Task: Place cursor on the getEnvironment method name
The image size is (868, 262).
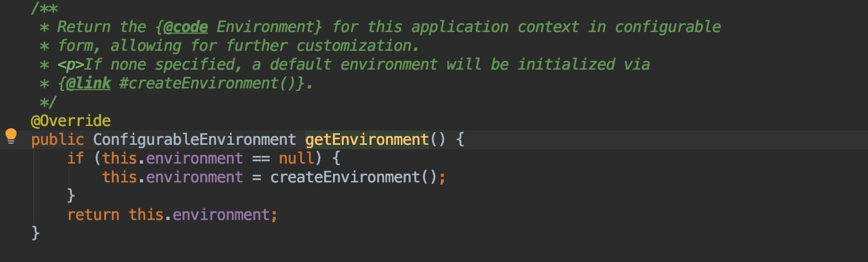Action: pyautogui.click(x=367, y=140)
